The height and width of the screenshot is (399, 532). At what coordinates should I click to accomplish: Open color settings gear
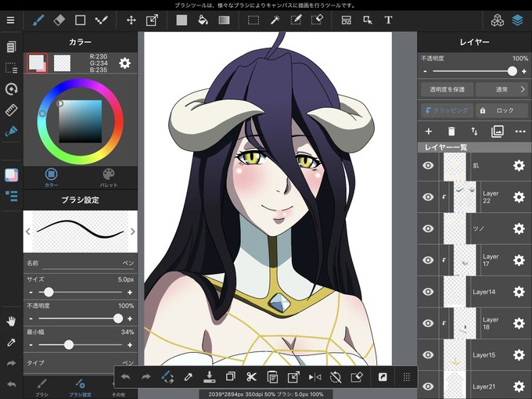tap(124, 63)
